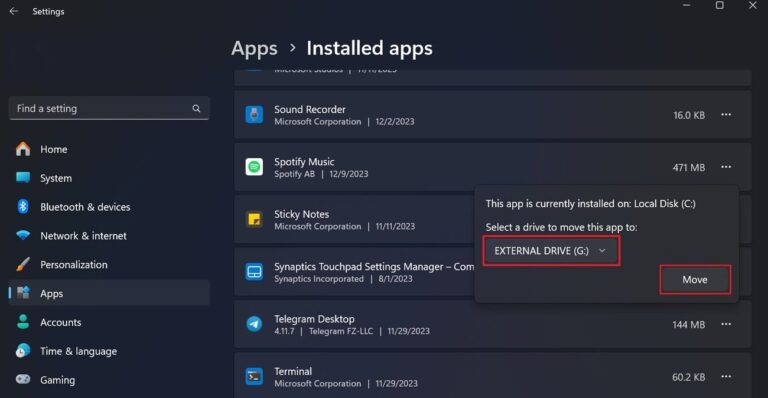This screenshot has width=768, height=398.
Task: Click the Home house icon
Action: point(23,149)
